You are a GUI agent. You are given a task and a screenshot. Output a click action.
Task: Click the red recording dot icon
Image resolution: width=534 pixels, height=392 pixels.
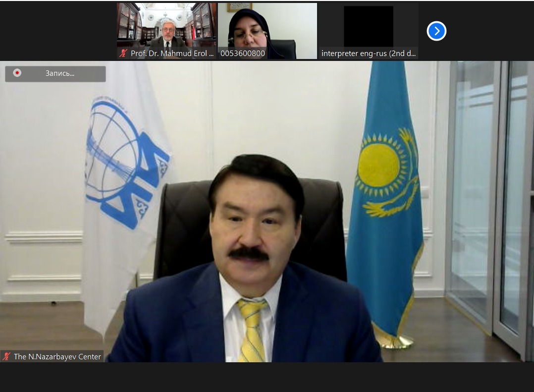pos(17,73)
